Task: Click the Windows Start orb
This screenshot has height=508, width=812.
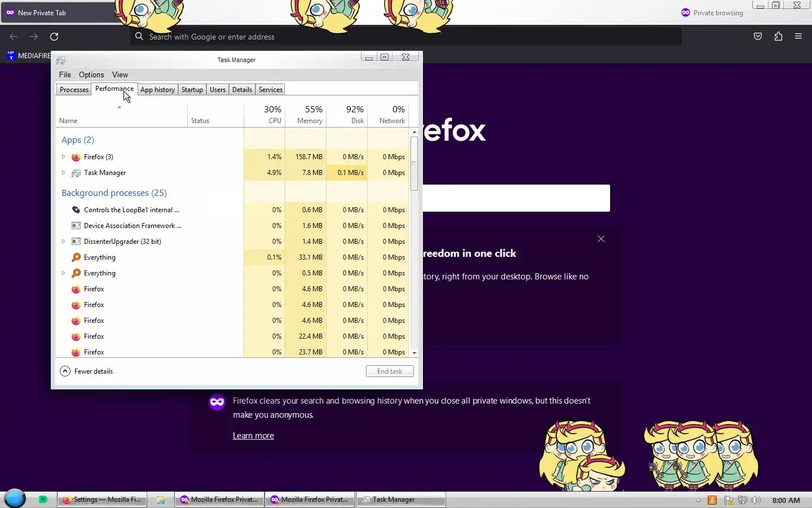Action: pyautogui.click(x=15, y=499)
